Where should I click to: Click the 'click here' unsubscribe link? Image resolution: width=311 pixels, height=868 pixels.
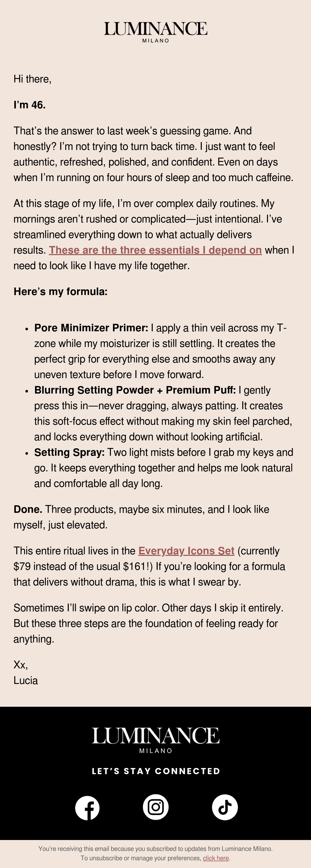[x=216, y=858]
